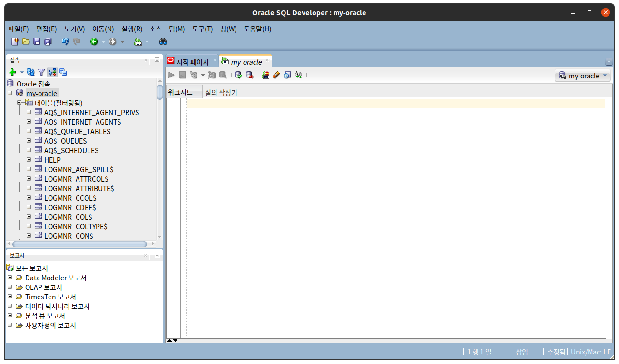Switch to the 시작 페이지 tab
This screenshot has height=364, width=619.
(x=193, y=62)
